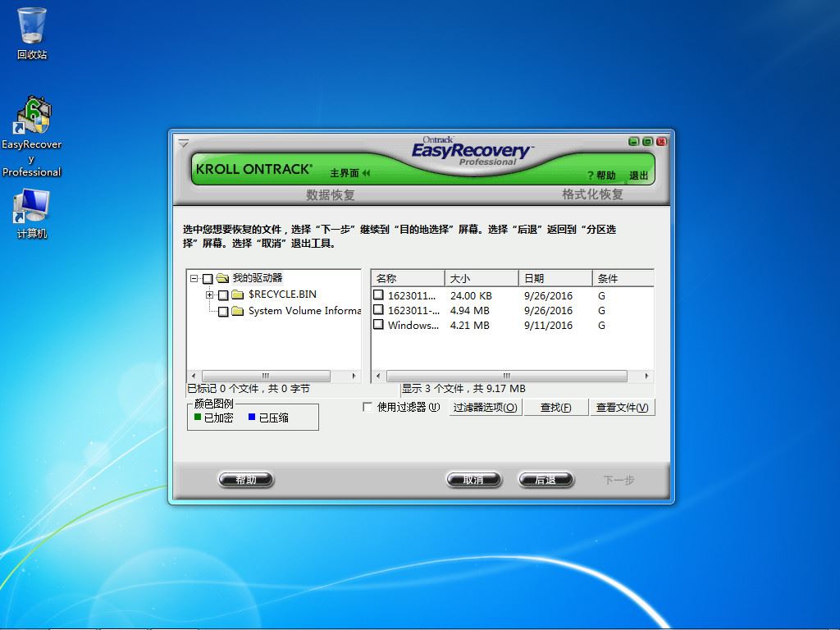The height and width of the screenshot is (630, 840).
Task: Click the 24.00 KB size cell
Action: point(471,295)
